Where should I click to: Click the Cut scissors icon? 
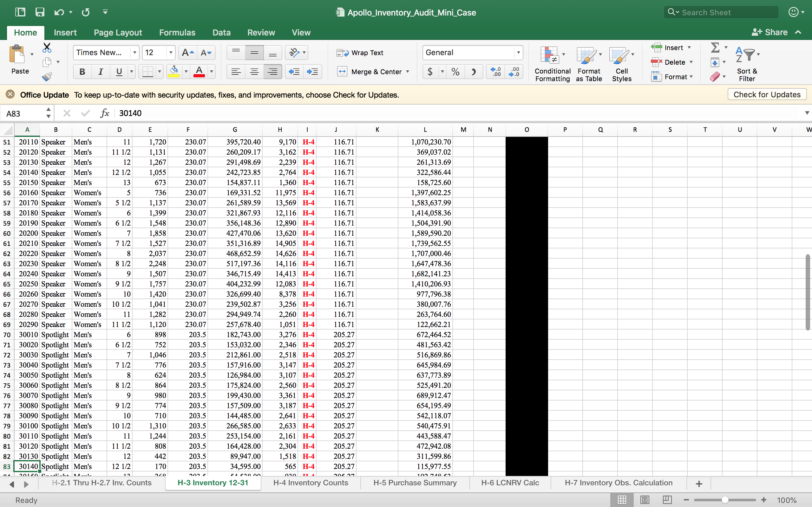coord(47,48)
